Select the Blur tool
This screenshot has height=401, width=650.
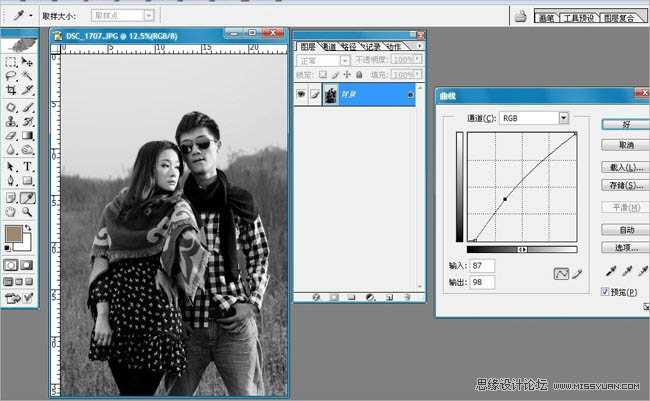[x=11, y=149]
